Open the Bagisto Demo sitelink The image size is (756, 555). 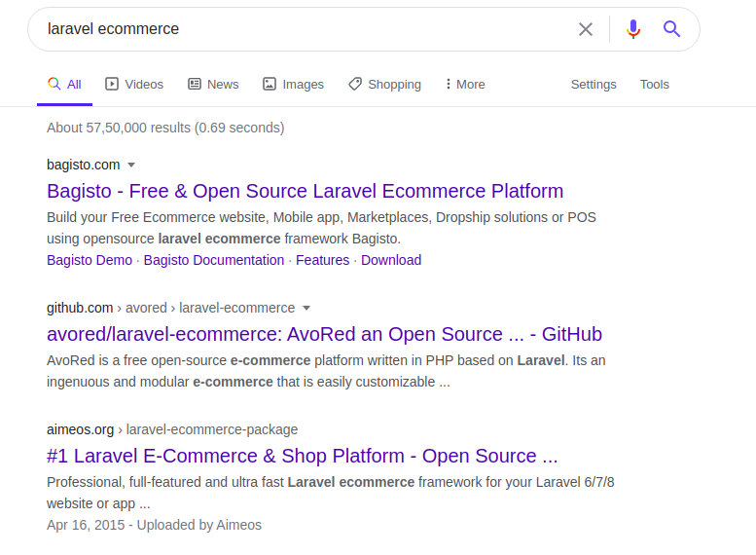tap(90, 260)
